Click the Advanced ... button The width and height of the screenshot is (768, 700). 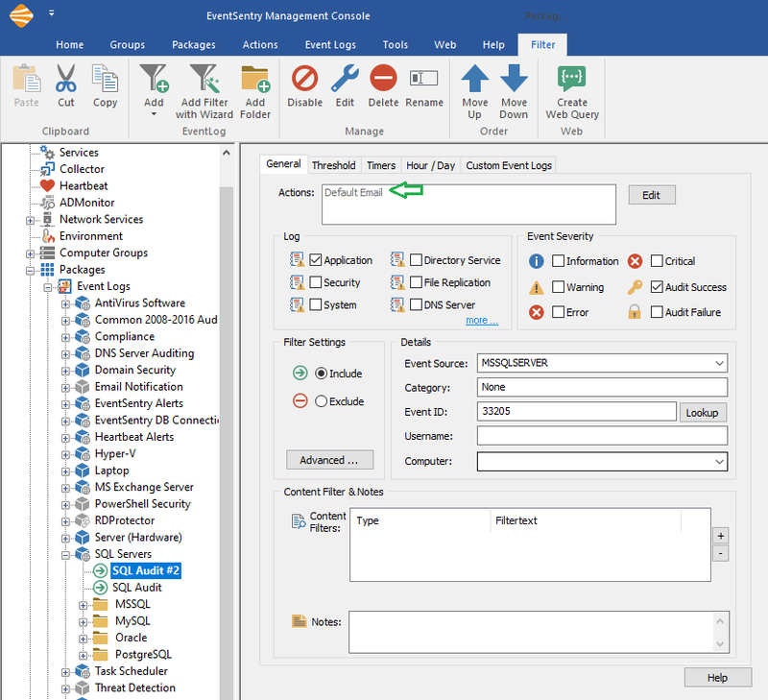coord(329,460)
